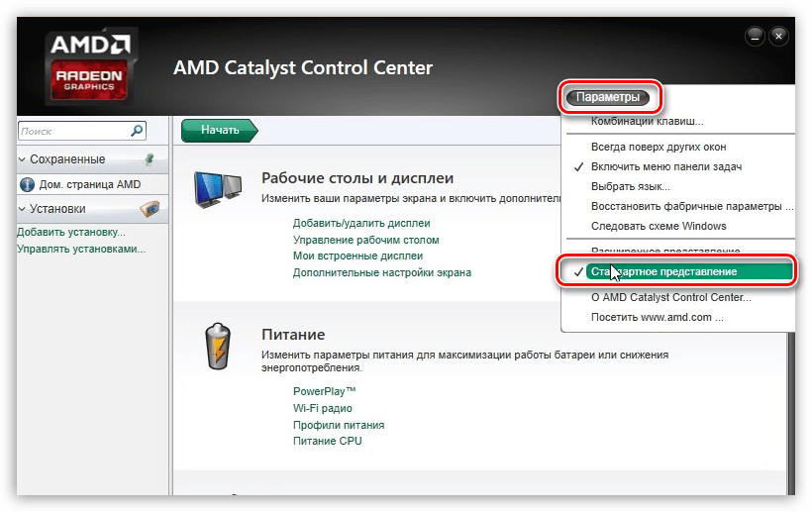Image resolution: width=812 pixels, height=512 pixels.
Task: Choose Посетить www.amd.com menu item
Action: (x=658, y=317)
